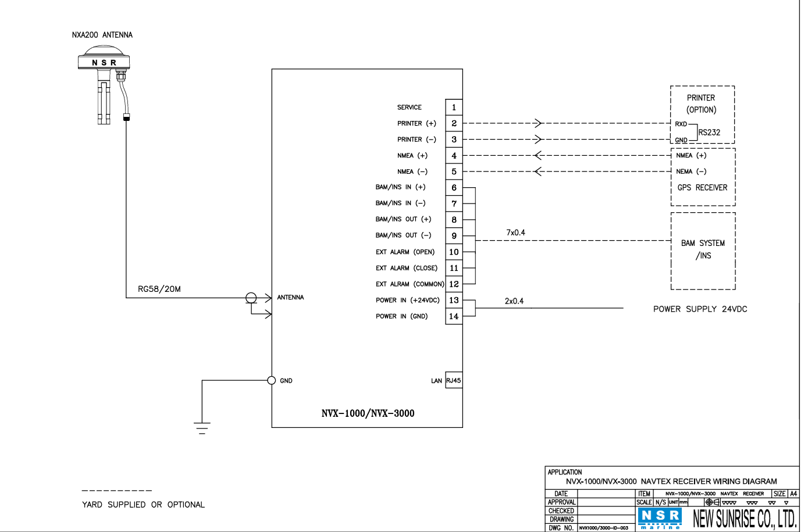Select terminal 1 labeled SERVICE
The image size is (801, 532).
click(x=454, y=108)
